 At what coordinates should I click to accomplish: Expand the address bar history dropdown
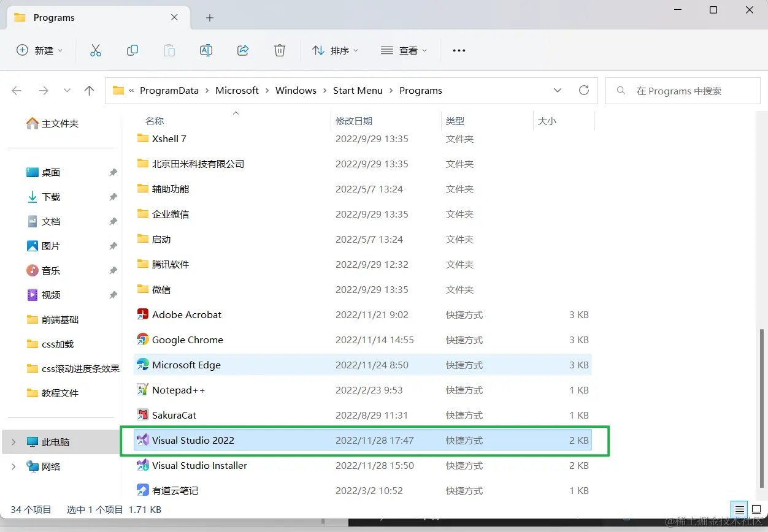tap(557, 90)
